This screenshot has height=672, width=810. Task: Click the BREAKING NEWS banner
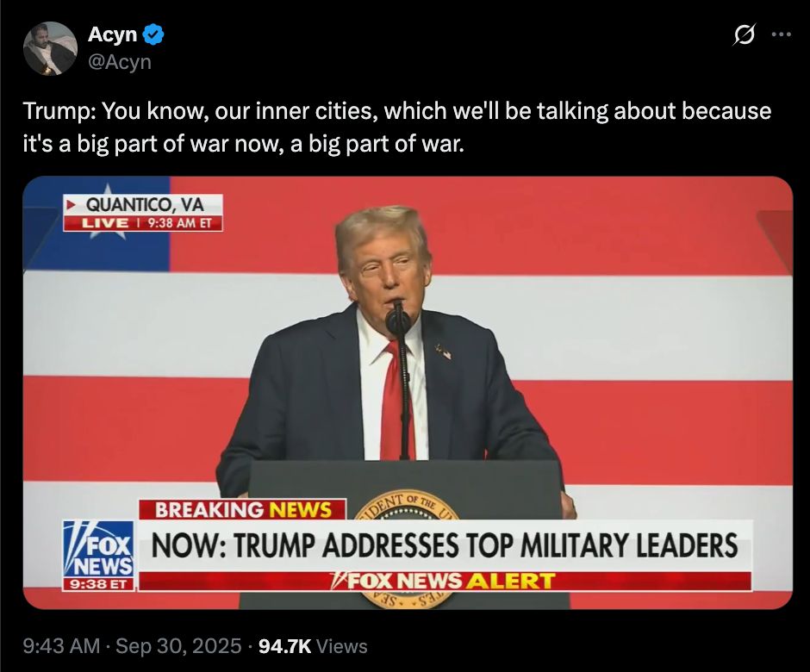pos(243,509)
